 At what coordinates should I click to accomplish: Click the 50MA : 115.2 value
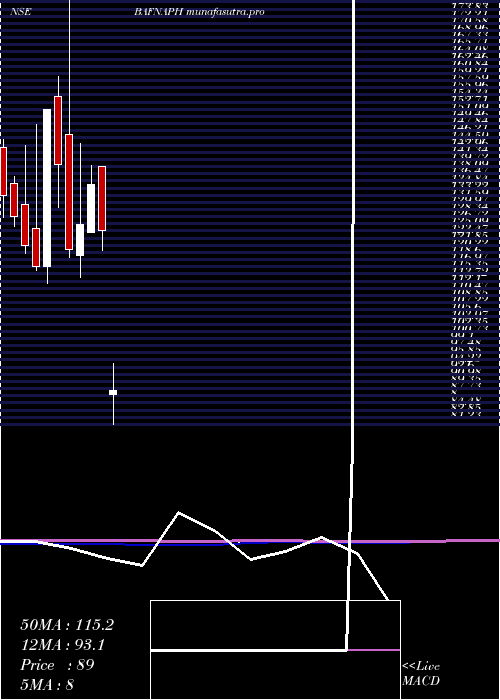67,625
